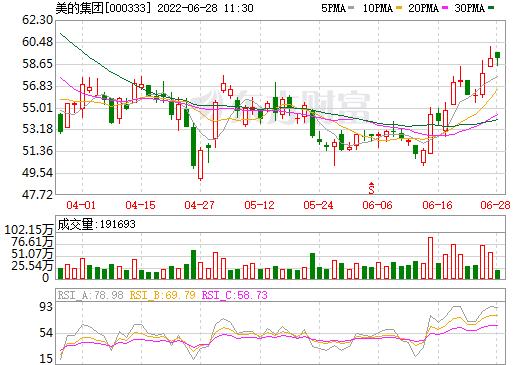Screen dimensions: 520x365
Task: Click the 55.01 price axis label
Action: (x=37, y=107)
